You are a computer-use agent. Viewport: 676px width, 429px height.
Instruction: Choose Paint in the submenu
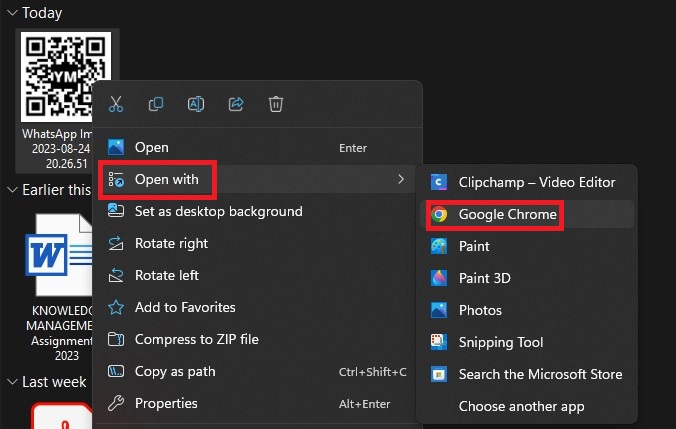click(473, 246)
